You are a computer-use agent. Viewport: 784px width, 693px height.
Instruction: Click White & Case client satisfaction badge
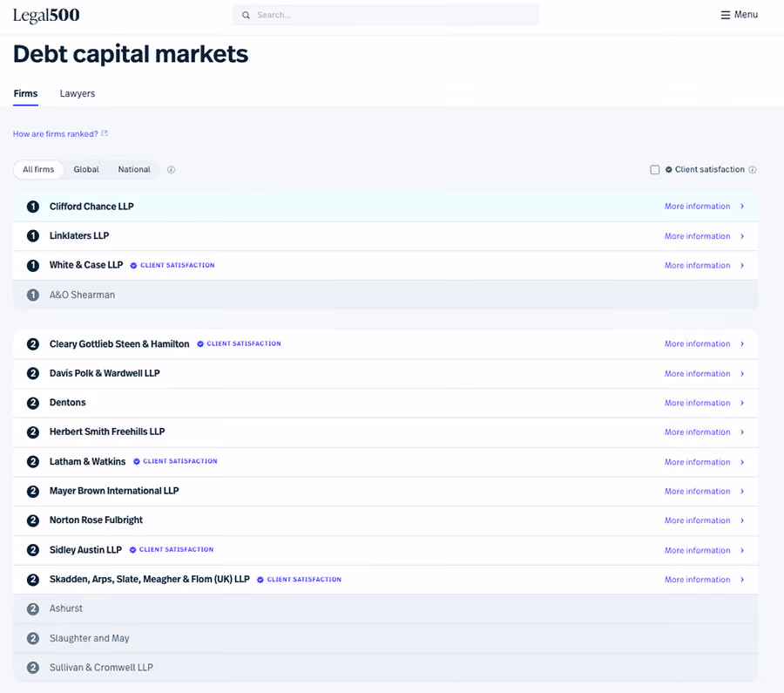coord(172,265)
